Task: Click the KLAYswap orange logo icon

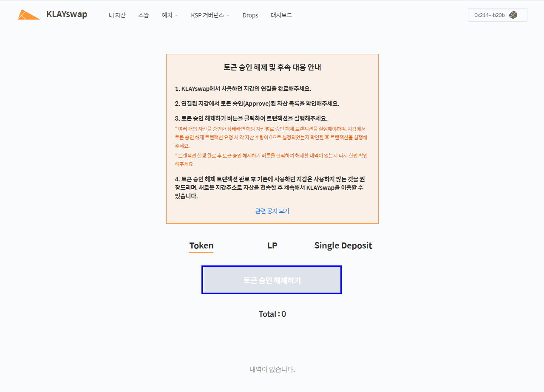Action: tap(29, 15)
